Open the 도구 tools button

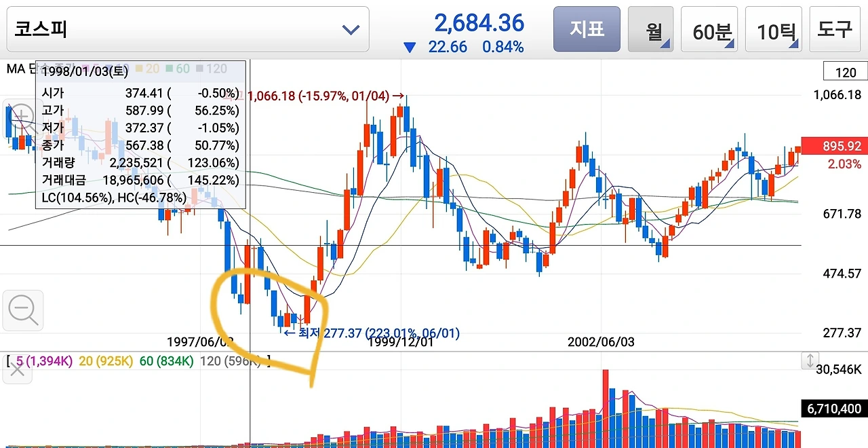835,29
